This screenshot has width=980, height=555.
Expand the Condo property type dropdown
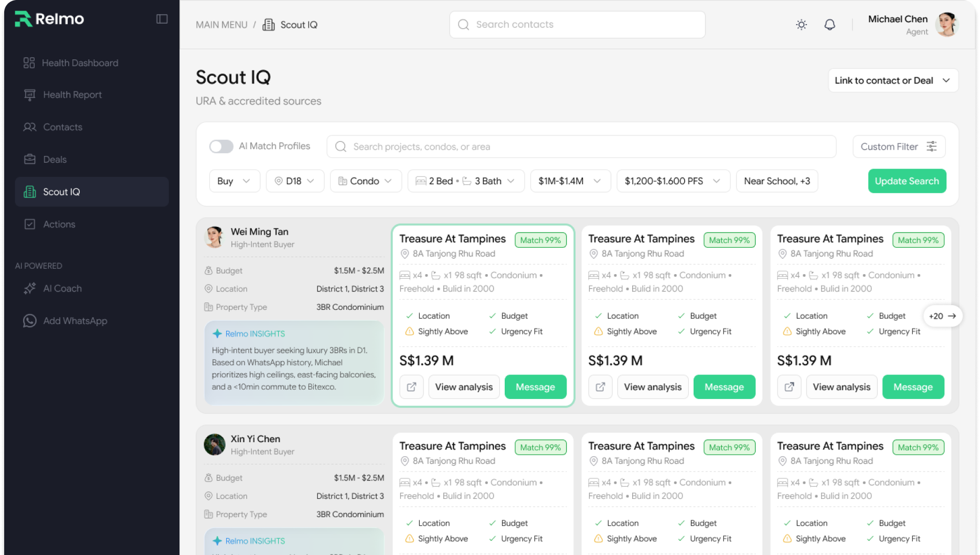coord(365,181)
